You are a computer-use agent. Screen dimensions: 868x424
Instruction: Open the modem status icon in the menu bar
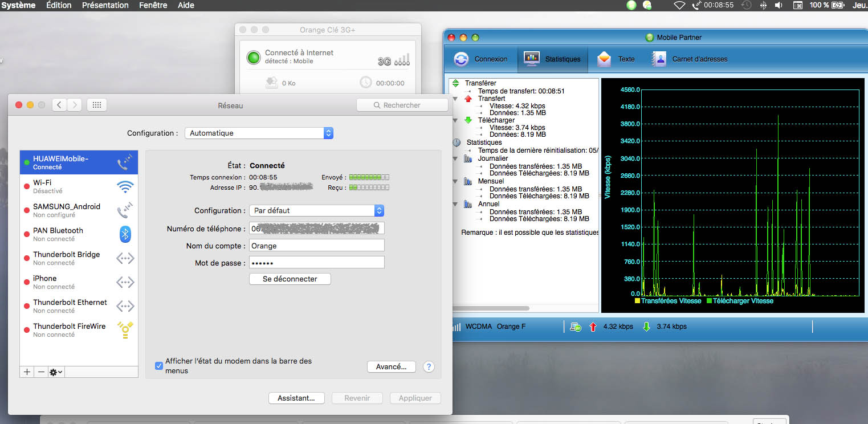point(696,5)
